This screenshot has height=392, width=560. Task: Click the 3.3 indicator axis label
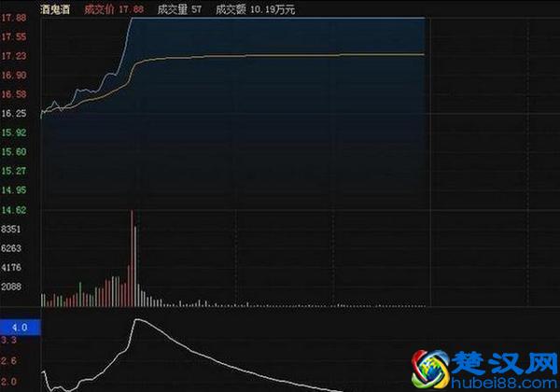[8, 341]
